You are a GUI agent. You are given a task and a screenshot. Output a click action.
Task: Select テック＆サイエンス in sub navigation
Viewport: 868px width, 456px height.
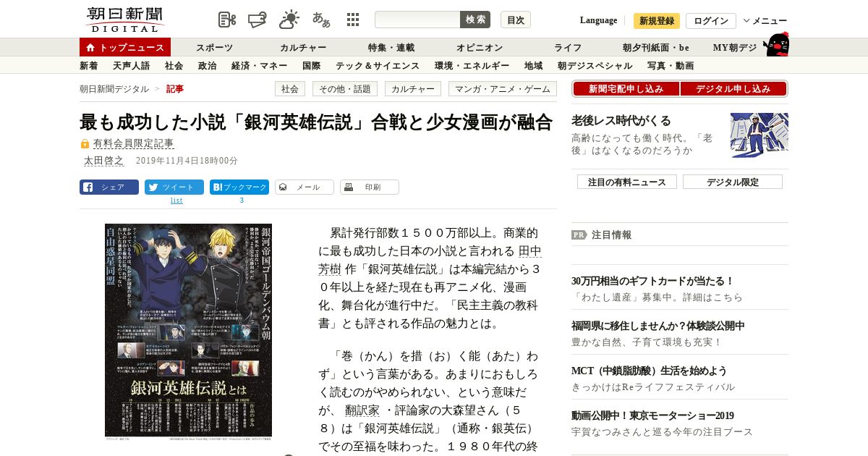coord(378,66)
